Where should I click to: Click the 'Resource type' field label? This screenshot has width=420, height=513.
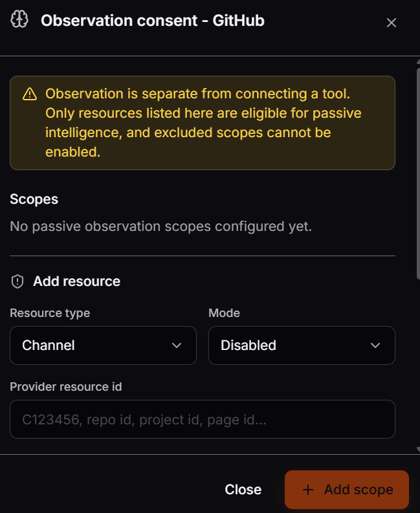50,313
